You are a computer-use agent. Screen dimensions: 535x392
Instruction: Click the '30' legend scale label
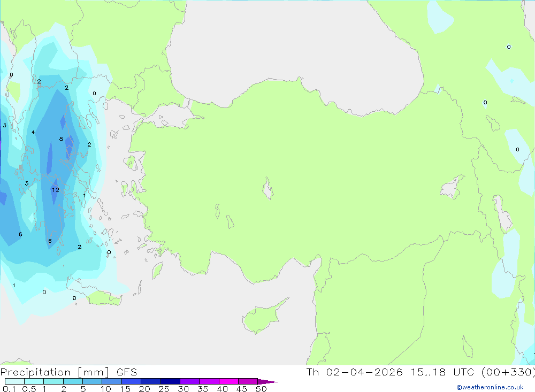[183, 389]
